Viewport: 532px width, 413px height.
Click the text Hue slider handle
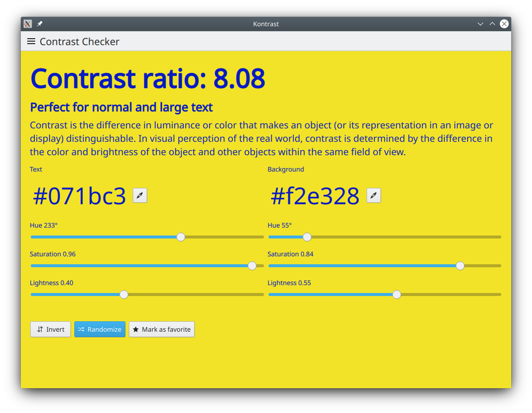tap(181, 237)
